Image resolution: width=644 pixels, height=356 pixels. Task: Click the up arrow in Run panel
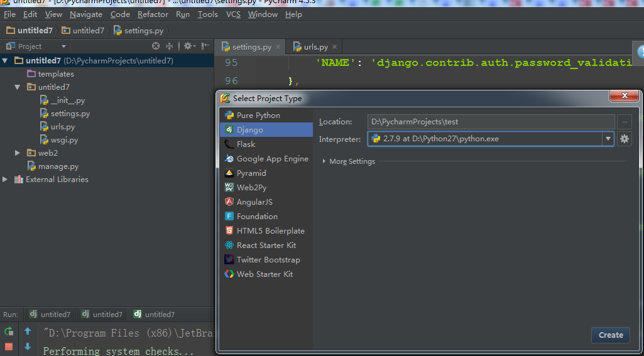click(28, 331)
